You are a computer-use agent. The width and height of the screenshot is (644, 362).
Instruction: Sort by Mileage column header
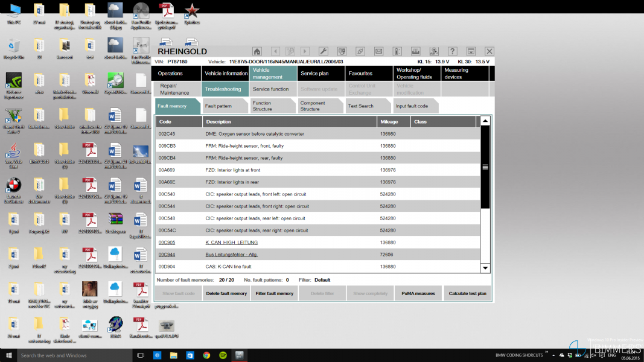click(394, 121)
